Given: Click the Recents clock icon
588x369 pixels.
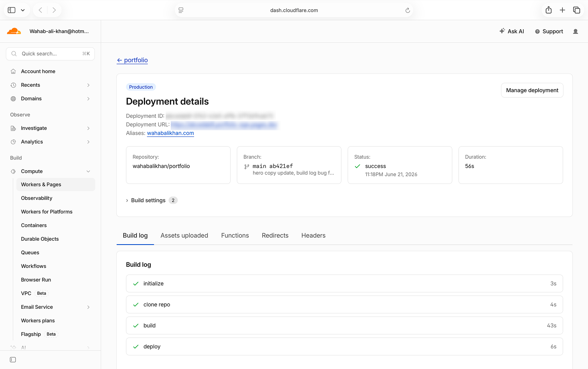Looking at the screenshot, I should click(13, 85).
